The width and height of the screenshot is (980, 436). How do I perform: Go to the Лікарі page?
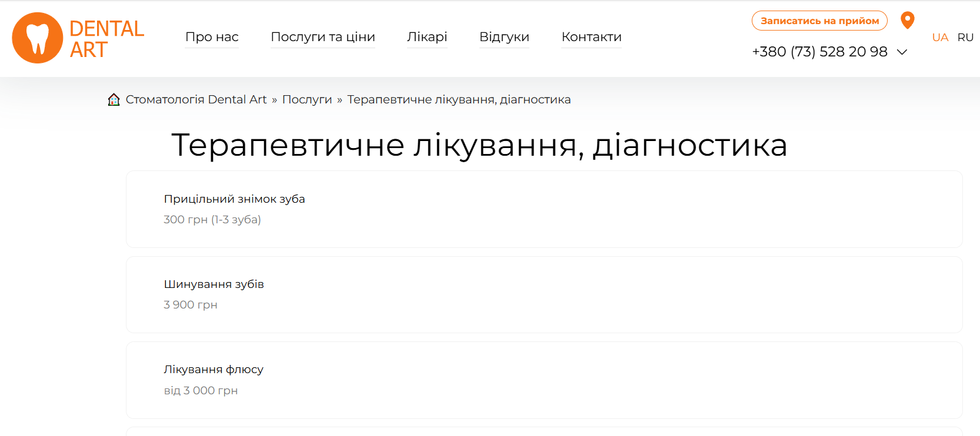(427, 37)
